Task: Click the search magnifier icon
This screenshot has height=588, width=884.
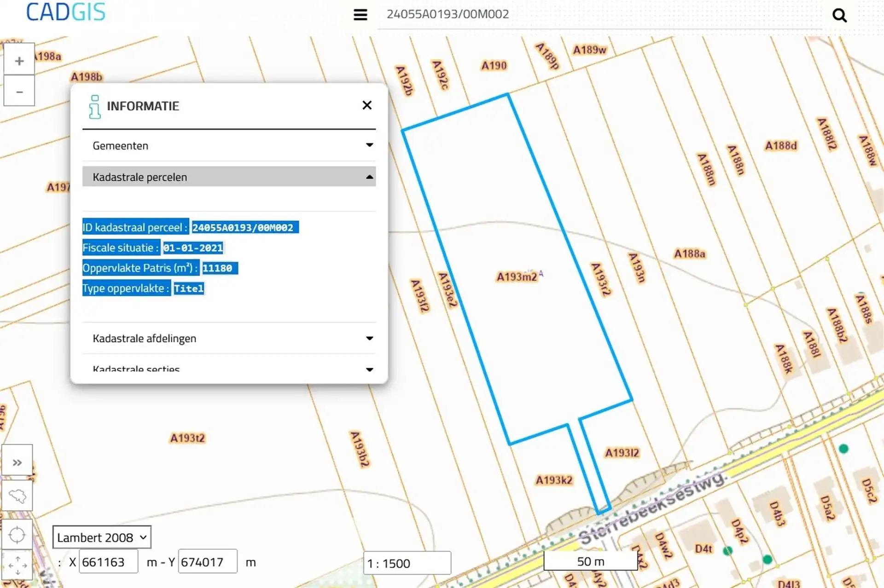Action: (x=840, y=15)
